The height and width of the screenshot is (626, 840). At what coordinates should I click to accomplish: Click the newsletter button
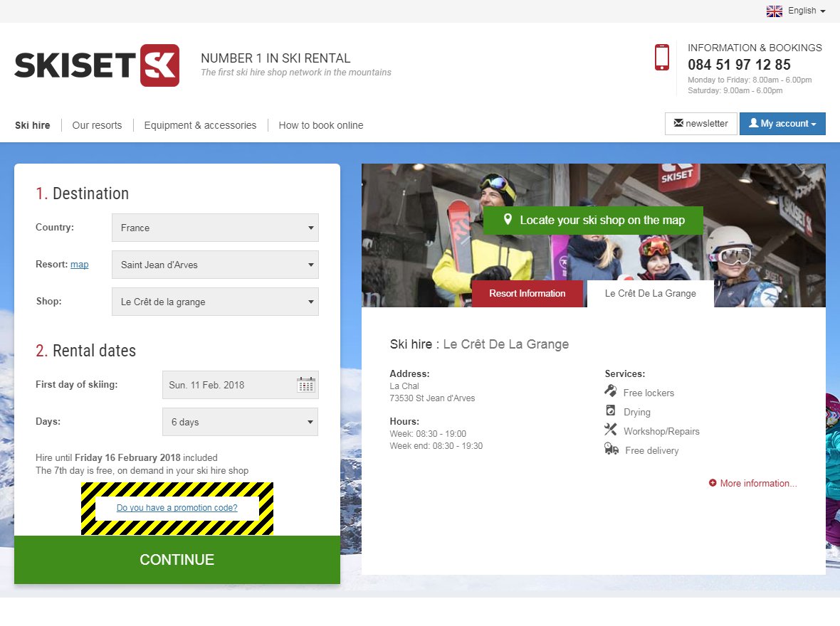(700, 124)
